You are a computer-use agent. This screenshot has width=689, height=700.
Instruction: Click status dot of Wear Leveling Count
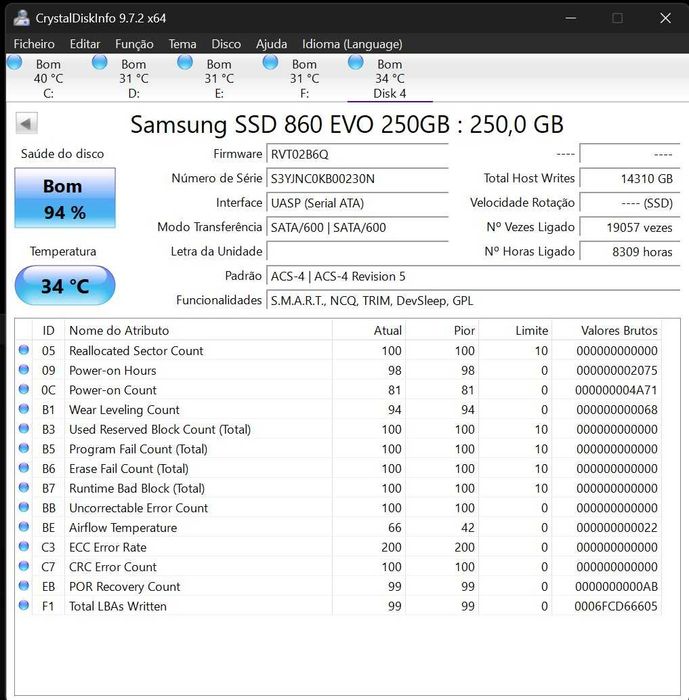(x=24, y=409)
